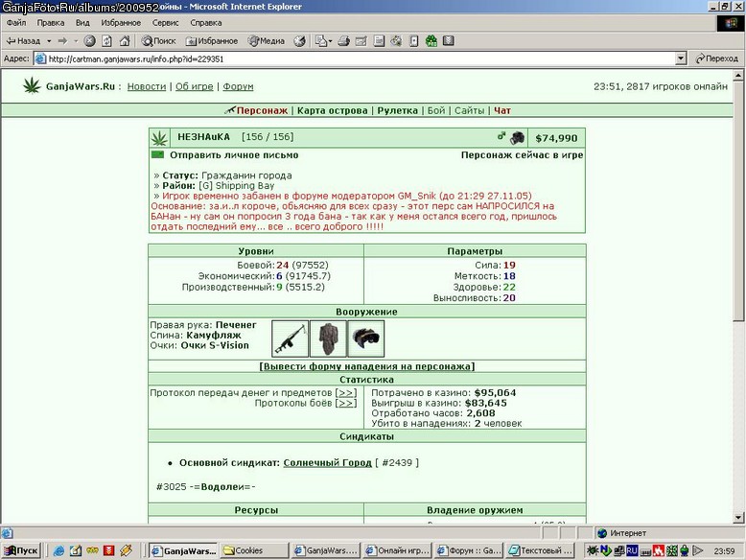Open the Сервис menu
Viewport: 746px width, 560px height.
(165, 23)
